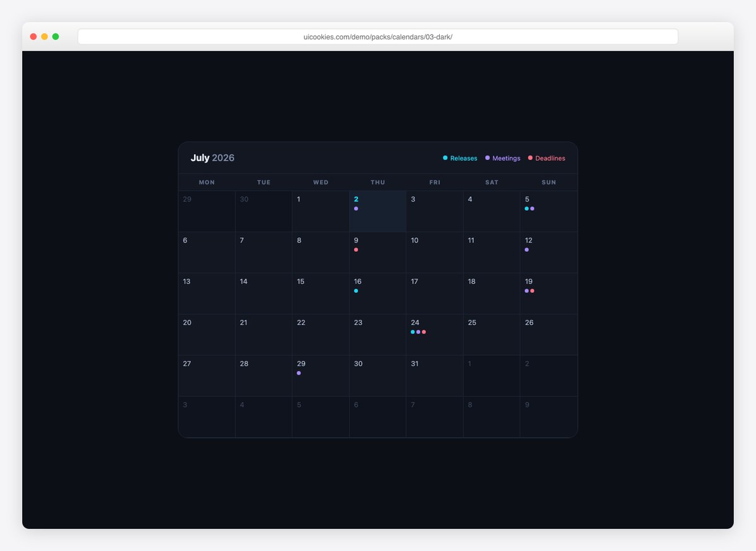Screen dimensions: 756x551
Task: Select day 30 in the fifth row
Action: (x=378, y=375)
